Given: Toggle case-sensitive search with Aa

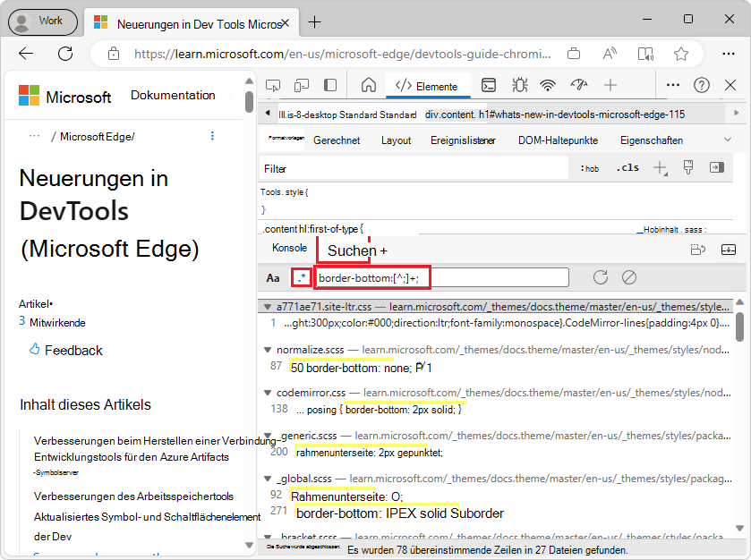Looking at the screenshot, I should tap(273, 277).
